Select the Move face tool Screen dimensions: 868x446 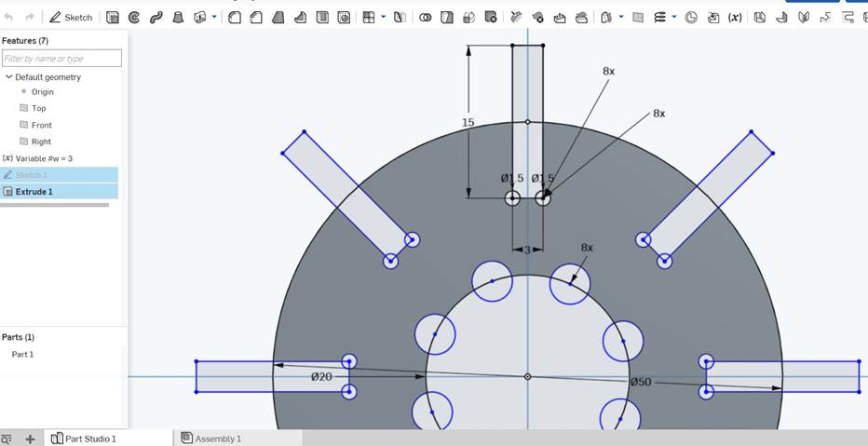[x=560, y=17]
